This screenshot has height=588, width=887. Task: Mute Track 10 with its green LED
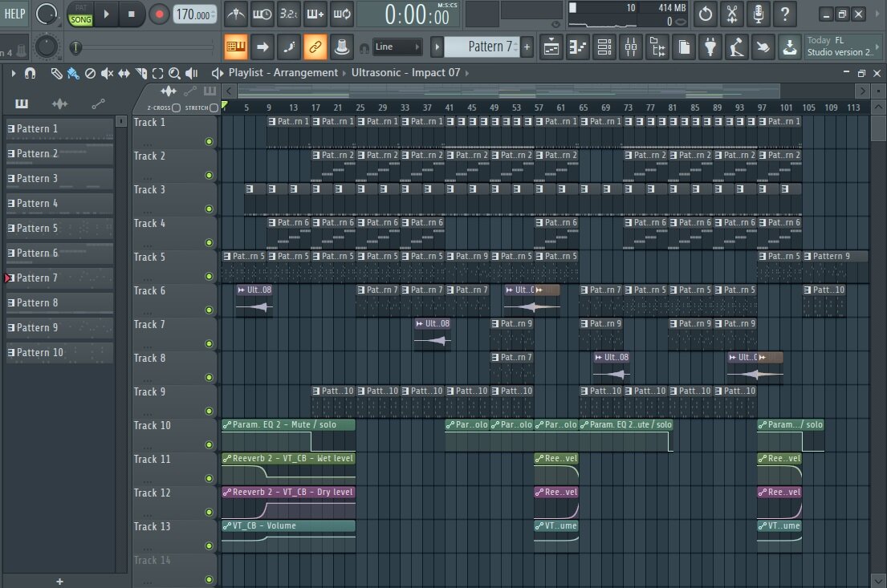[209, 445]
